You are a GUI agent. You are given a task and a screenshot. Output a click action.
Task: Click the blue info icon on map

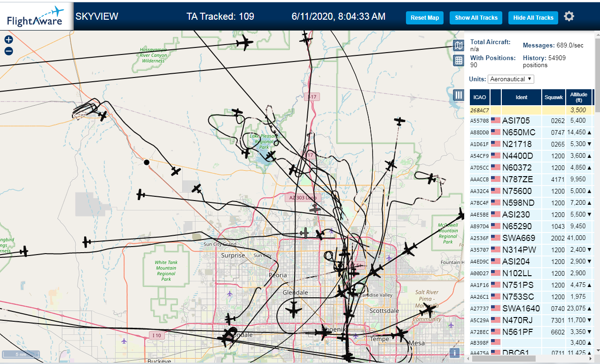tap(454, 353)
